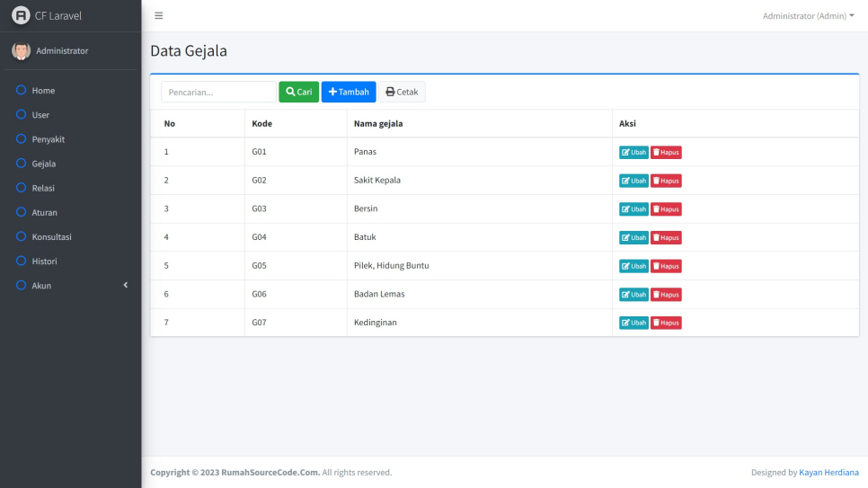The height and width of the screenshot is (488, 868).
Task: Open the Histori menu item
Action: pyautogui.click(x=71, y=261)
